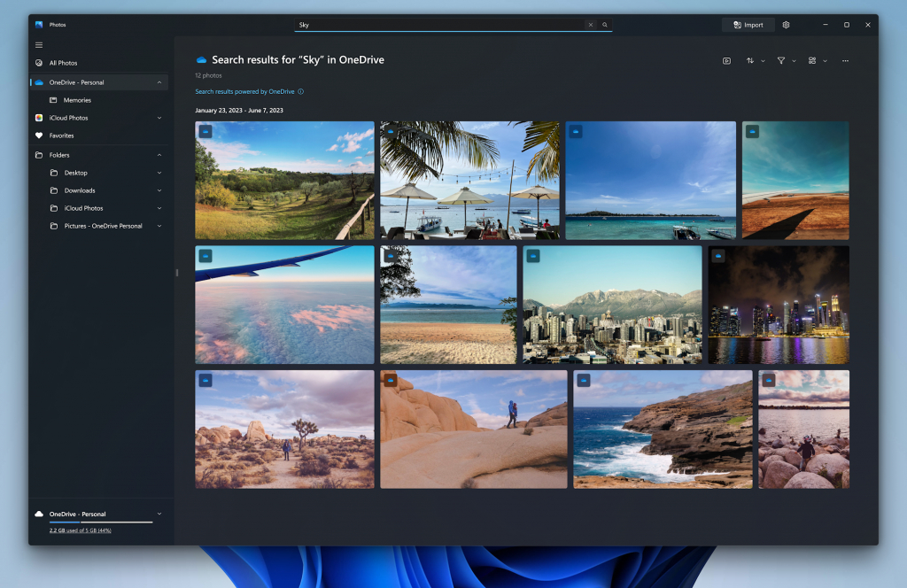This screenshot has height=588, width=907.
Task: Click the Import button
Action: pyautogui.click(x=748, y=24)
